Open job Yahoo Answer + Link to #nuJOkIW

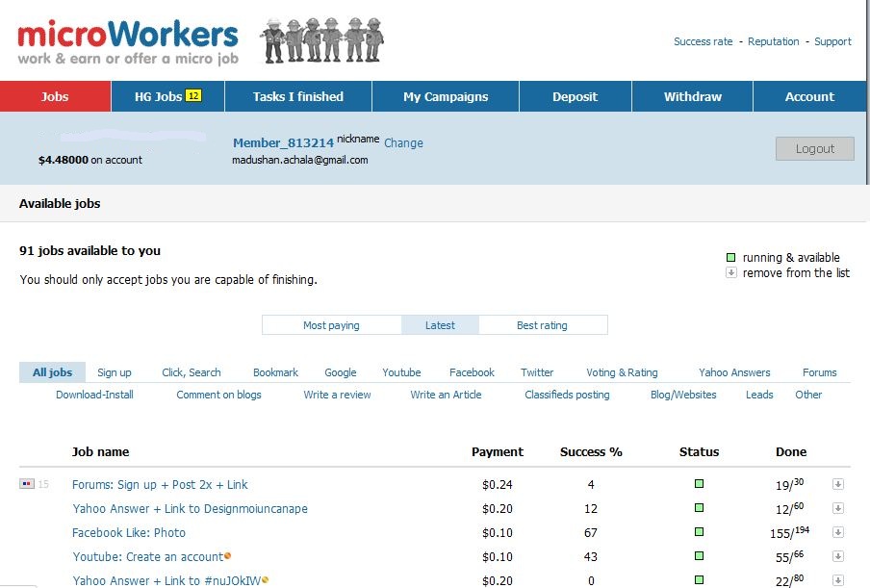[166, 580]
